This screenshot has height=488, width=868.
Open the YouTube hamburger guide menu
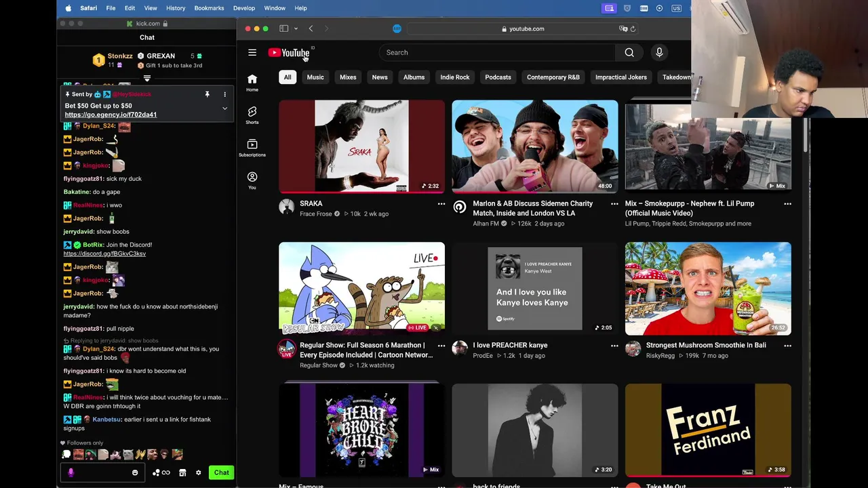[x=252, y=52]
